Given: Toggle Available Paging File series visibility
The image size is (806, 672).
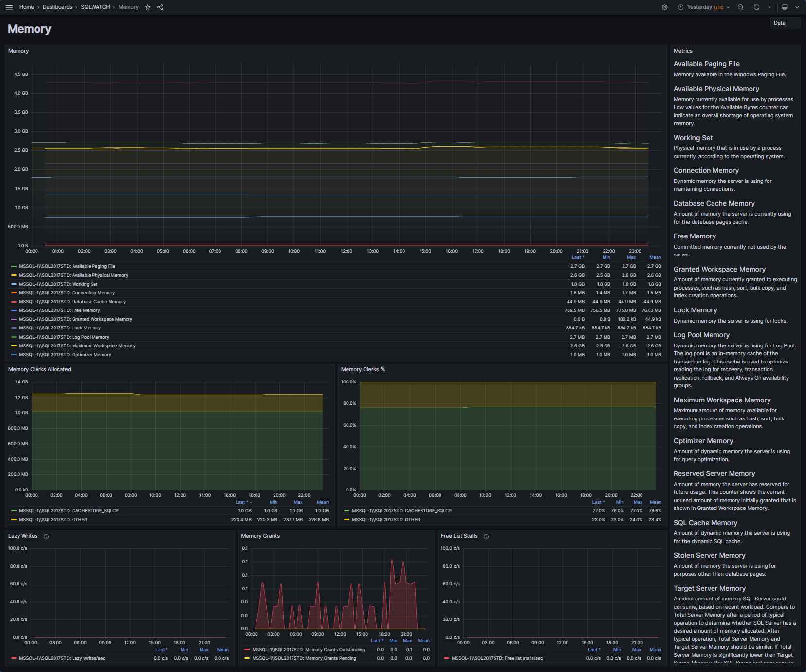Looking at the screenshot, I should coord(67,266).
